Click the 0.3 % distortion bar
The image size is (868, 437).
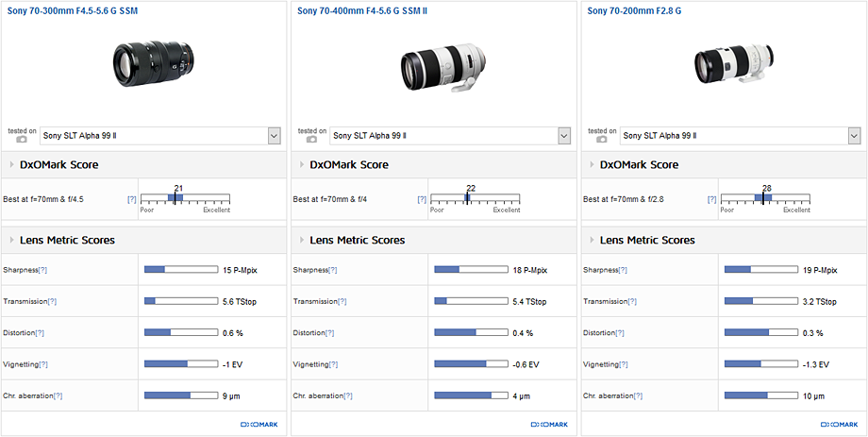(761, 333)
